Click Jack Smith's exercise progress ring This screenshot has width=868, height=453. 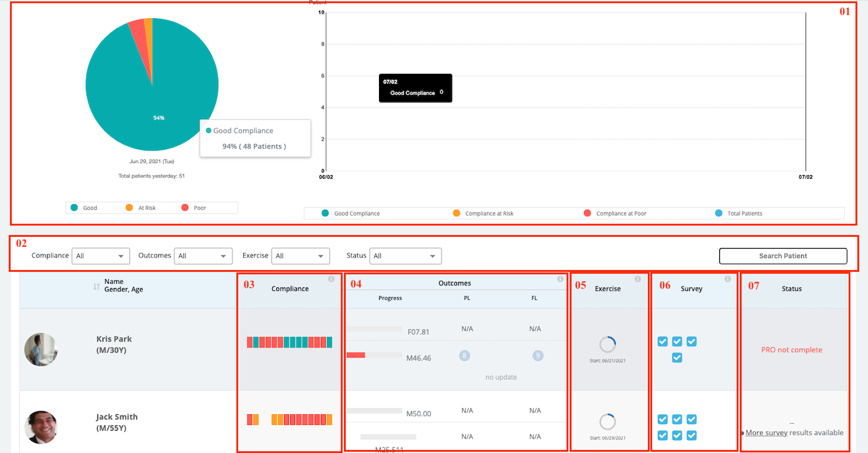(608, 422)
